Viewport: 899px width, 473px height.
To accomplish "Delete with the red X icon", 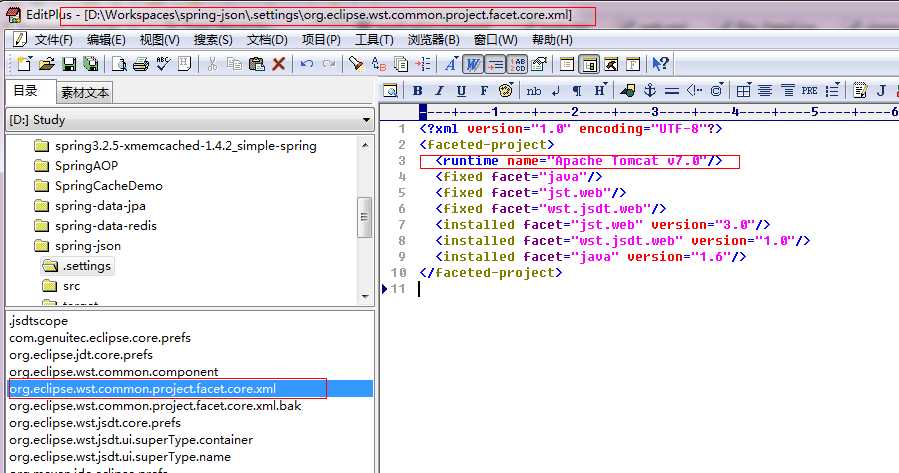I will click(x=279, y=64).
